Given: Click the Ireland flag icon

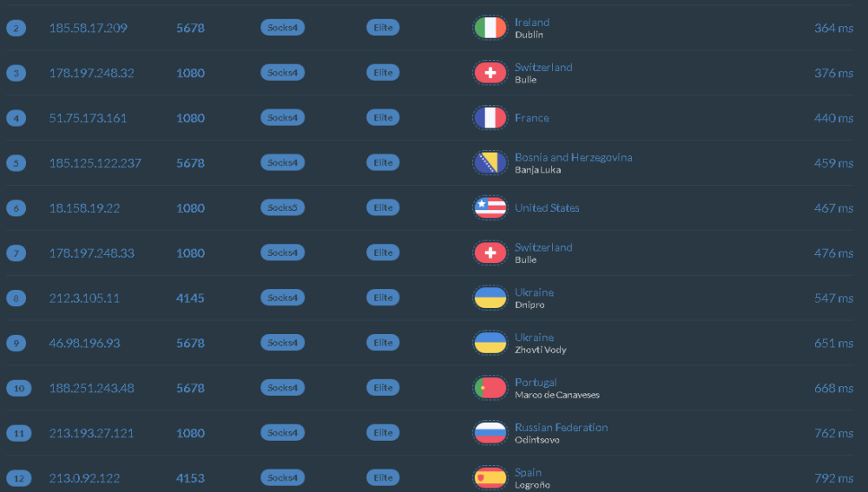Looking at the screenshot, I should (x=490, y=28).
